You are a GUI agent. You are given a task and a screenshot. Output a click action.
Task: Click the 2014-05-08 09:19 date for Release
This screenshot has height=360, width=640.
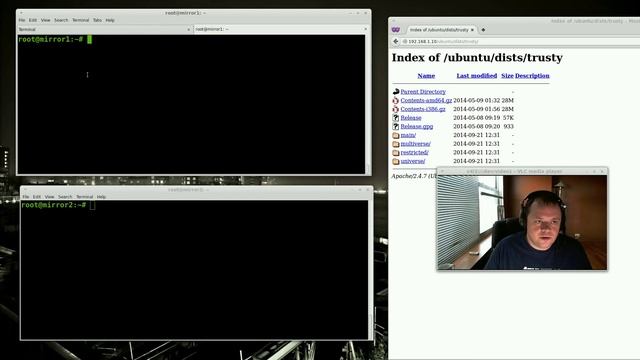pyautogui.click(x=476, y=118)
